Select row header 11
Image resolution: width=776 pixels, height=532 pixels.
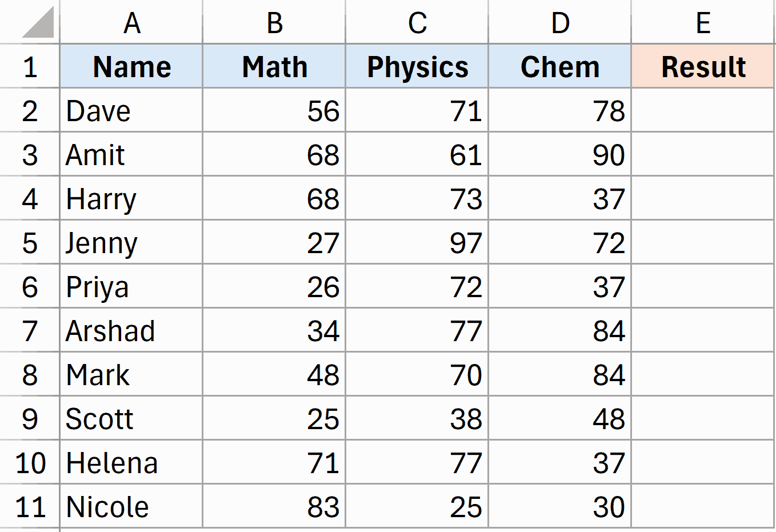(x=30, y=506)
